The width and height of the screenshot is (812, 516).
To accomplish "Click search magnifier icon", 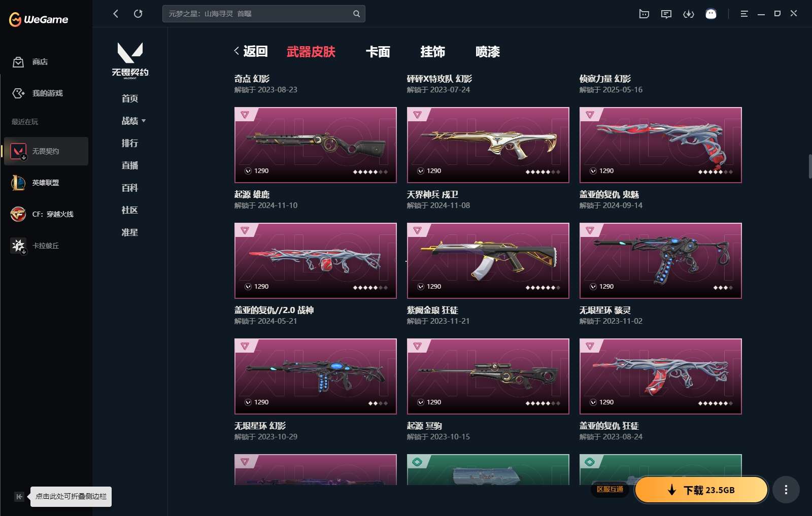I will tap(356, 14).
